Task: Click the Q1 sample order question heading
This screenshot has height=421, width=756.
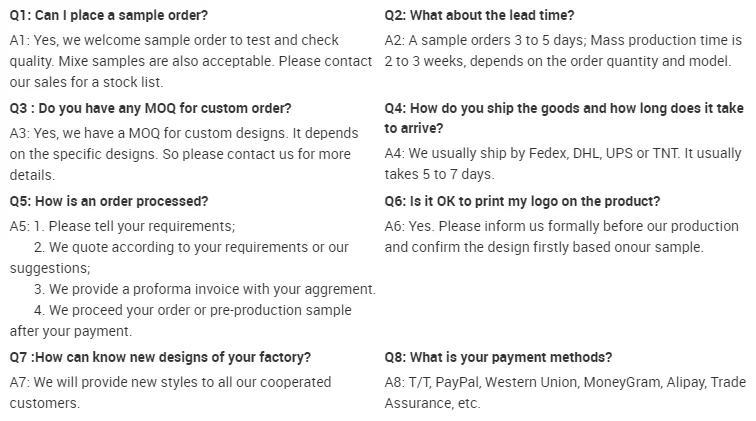Action: (109, 15)
